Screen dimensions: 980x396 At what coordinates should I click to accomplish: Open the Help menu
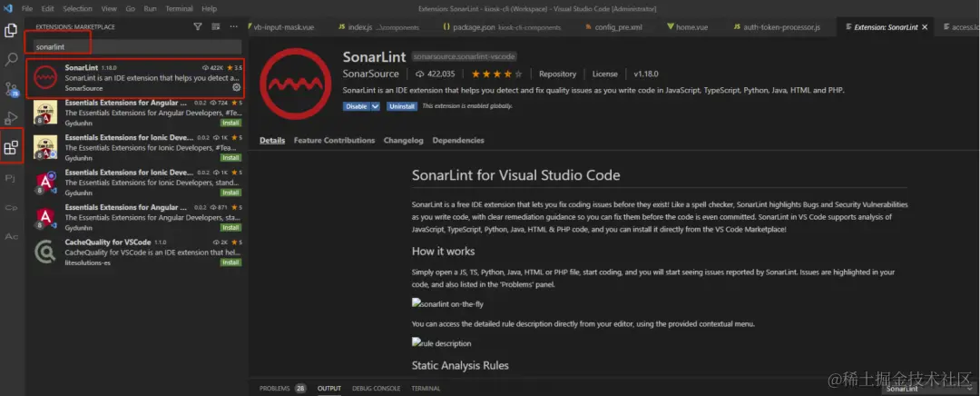209,9
